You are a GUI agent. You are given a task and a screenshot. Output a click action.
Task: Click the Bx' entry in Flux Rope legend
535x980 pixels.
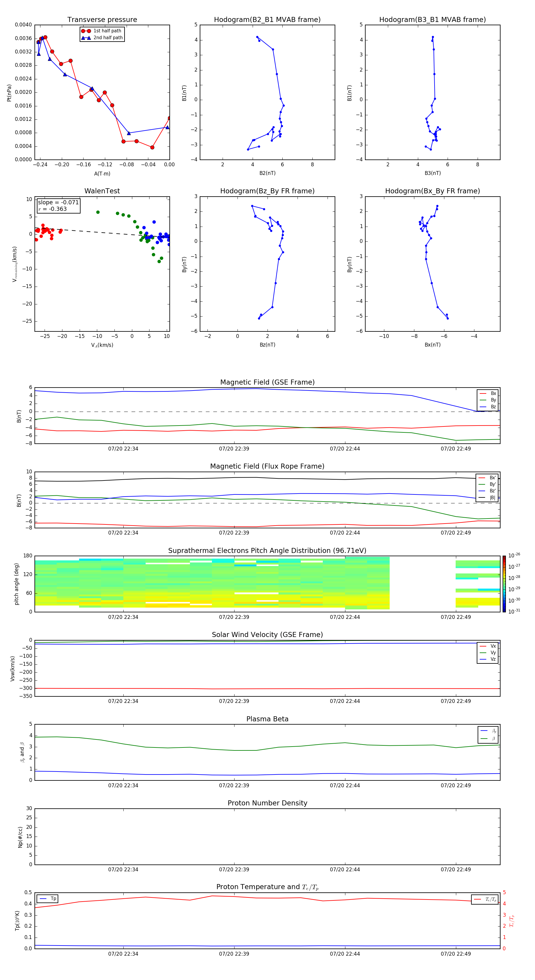[x=487, y=478]
